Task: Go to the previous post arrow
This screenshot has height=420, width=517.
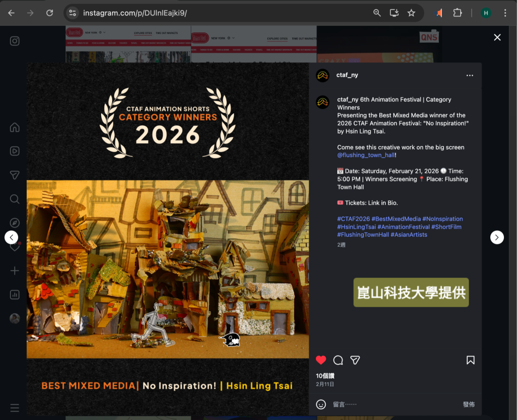Action: tap(11, 237)
